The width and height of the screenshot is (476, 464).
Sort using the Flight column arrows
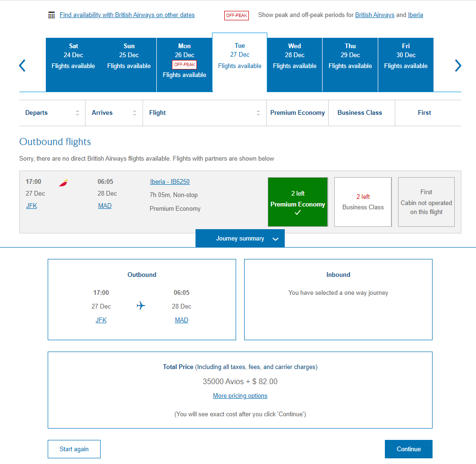(258, 113)
